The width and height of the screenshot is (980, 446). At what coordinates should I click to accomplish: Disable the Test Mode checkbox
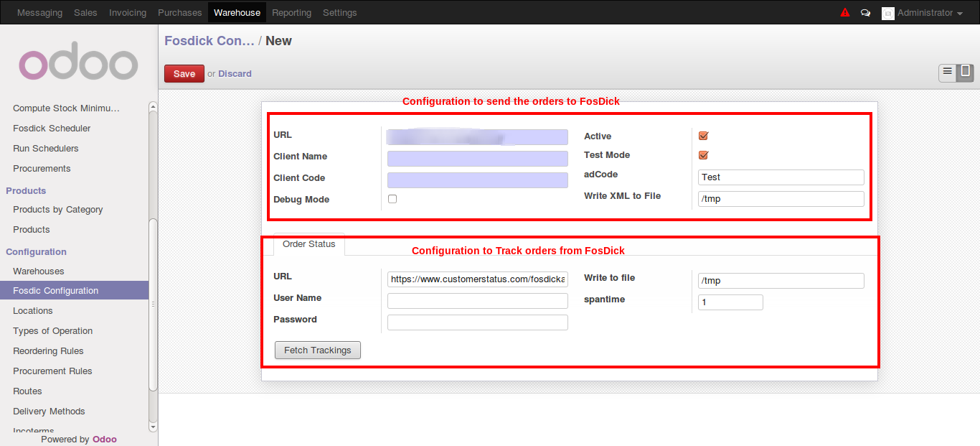tap(703, 155)
